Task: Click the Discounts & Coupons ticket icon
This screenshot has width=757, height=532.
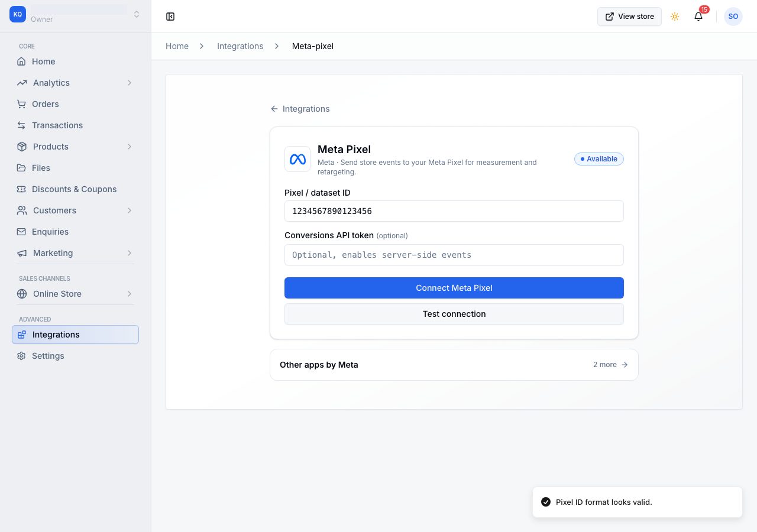Action: 21,189
